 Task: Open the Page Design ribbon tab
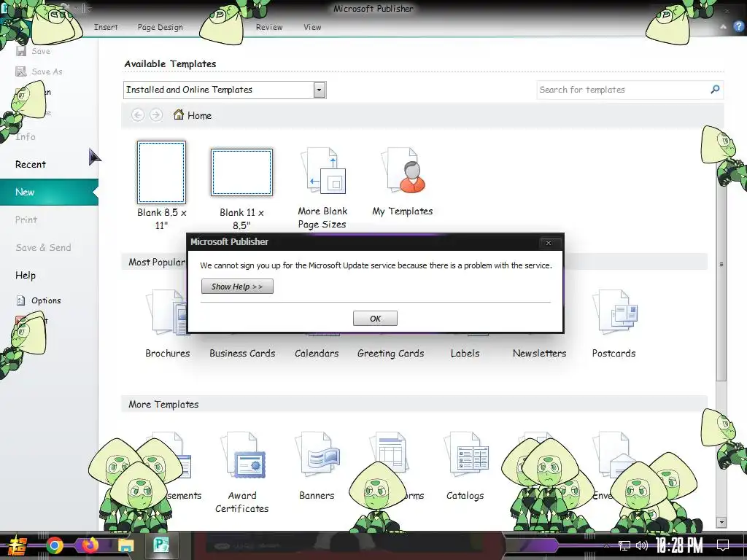coord(160,27)
